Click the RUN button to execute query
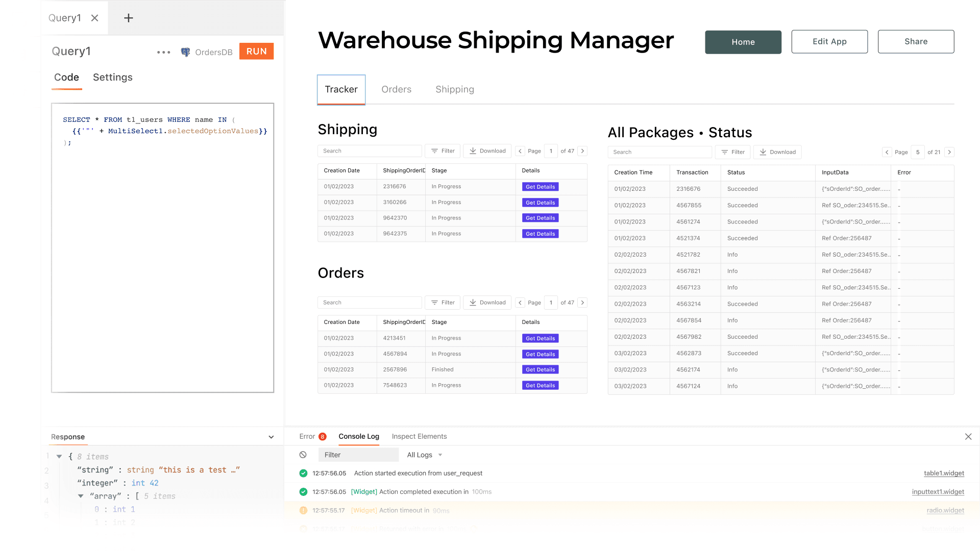Image resolution: width=980 pixels, height=551 pixels. (x=256, y=52)
